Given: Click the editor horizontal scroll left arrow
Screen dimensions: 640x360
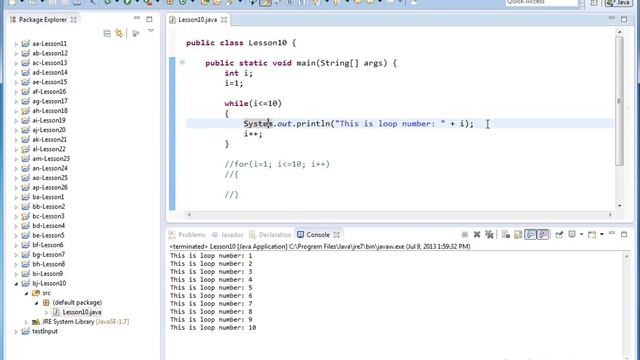Looking at the screenshot, I should point(189,214).
